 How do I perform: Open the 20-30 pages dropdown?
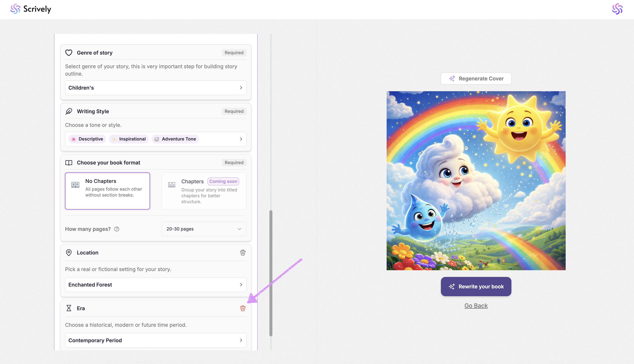204,229
